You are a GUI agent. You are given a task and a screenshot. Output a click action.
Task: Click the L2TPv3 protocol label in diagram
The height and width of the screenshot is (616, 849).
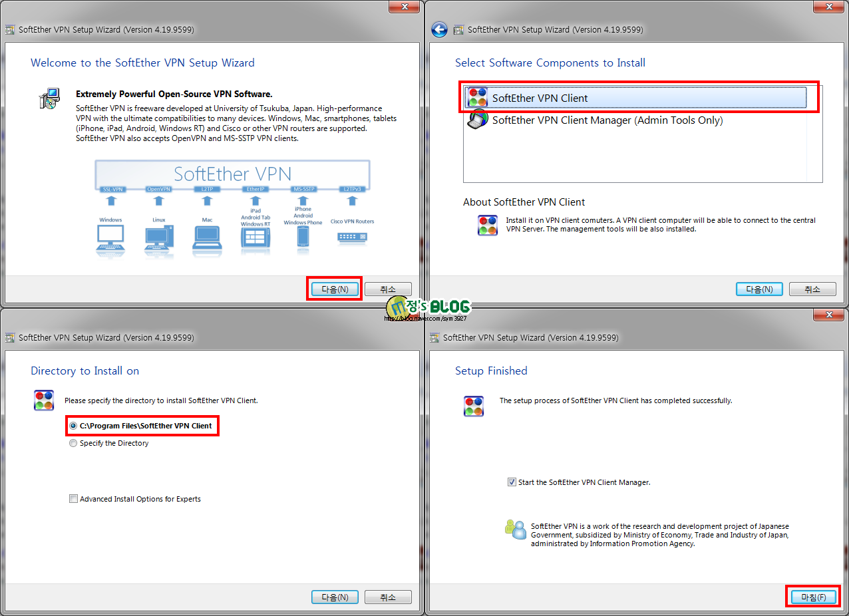click(352, 190)
